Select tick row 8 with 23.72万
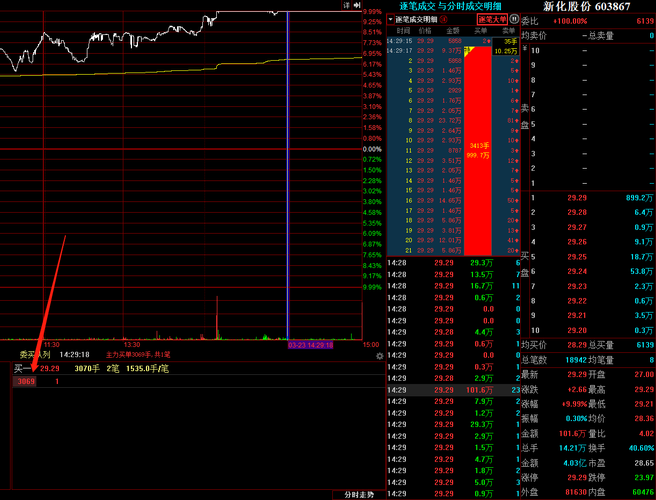The image size is (656, 500). click(454, 121)
